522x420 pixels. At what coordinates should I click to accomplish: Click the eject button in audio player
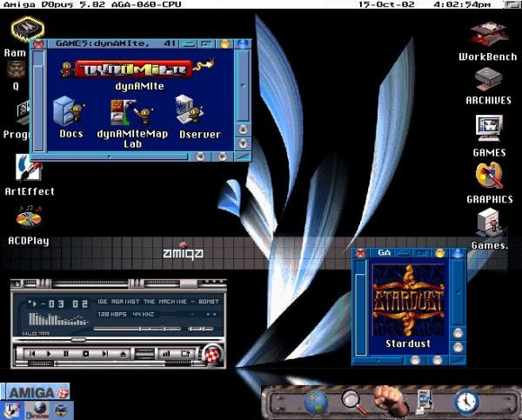pos(124,354)
